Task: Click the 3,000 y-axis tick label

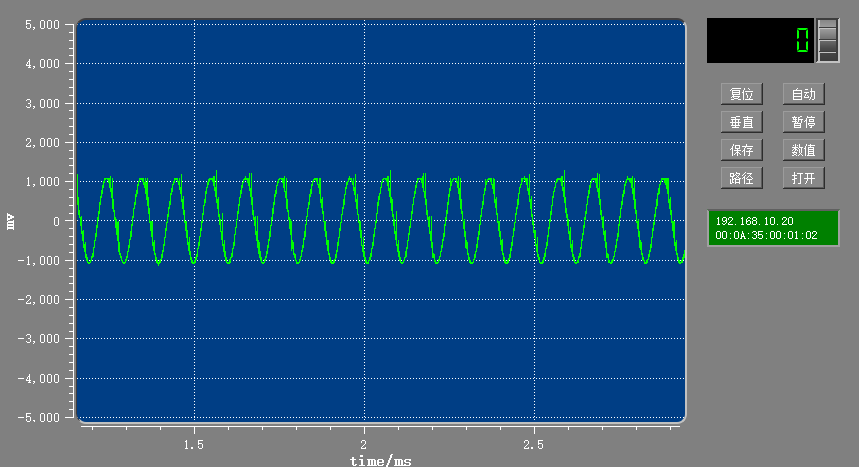Action: tap(42, 104)
